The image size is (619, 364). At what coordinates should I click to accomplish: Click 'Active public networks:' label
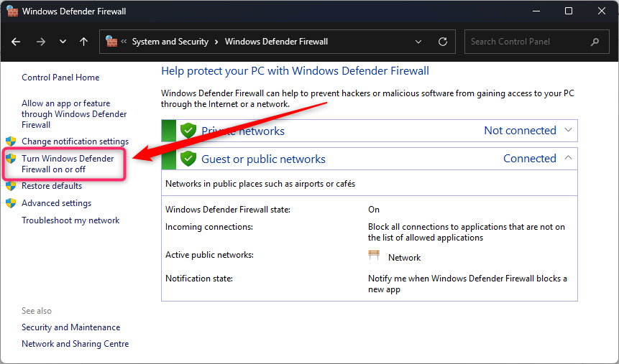point(209,255)
